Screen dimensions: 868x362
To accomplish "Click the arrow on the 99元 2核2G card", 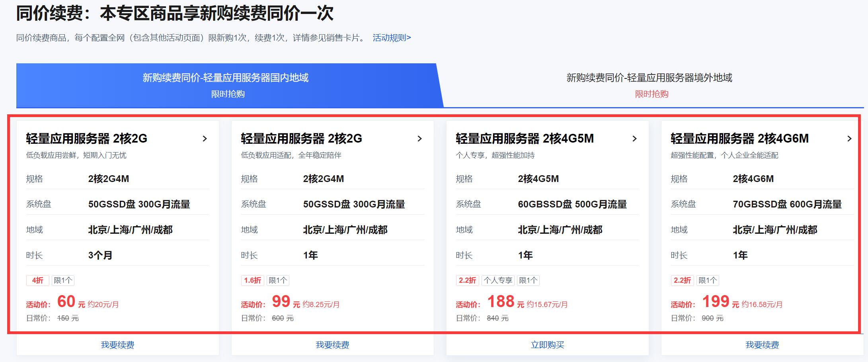I will pos(419,139).
